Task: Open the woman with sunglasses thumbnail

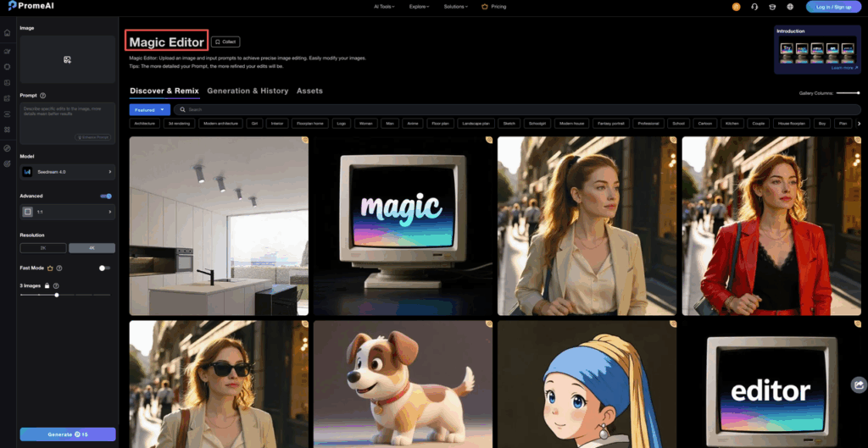Action: point(219,384)
